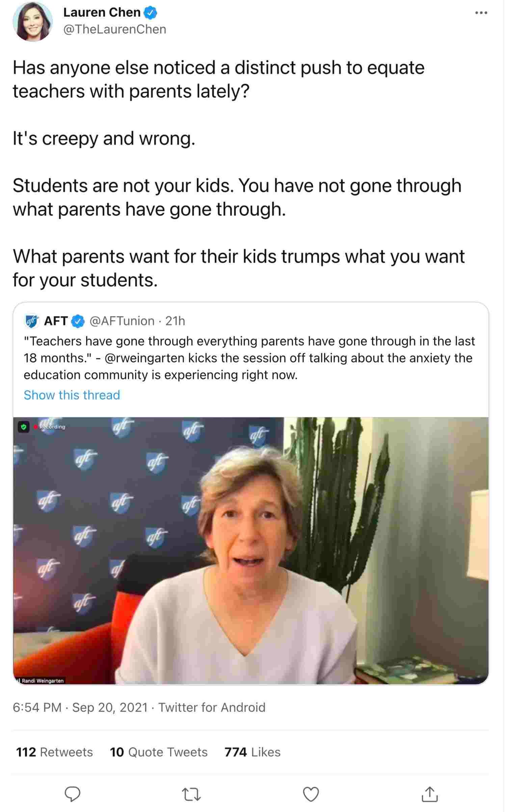This screenshot has height=812, width=505.
Task: Open the @TheLaurenChen handle
Action: pyautogui.click(x=115, y=29)
